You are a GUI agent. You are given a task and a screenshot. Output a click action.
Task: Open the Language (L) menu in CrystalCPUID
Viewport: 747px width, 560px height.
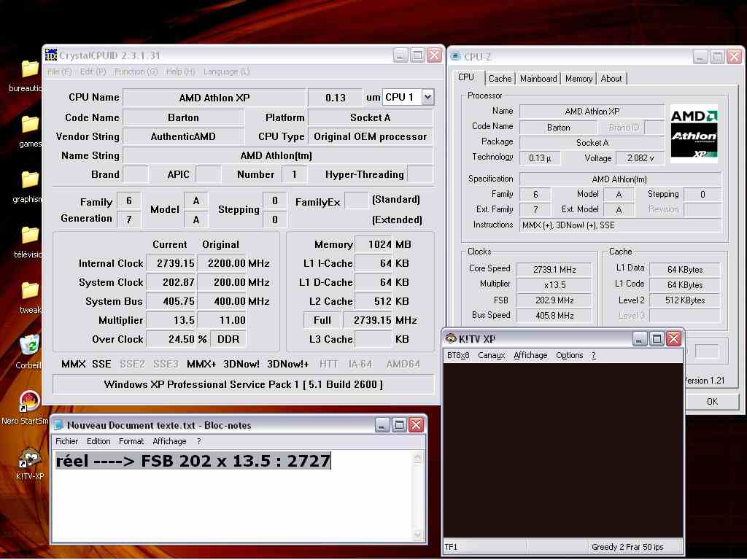pos(226,72)
